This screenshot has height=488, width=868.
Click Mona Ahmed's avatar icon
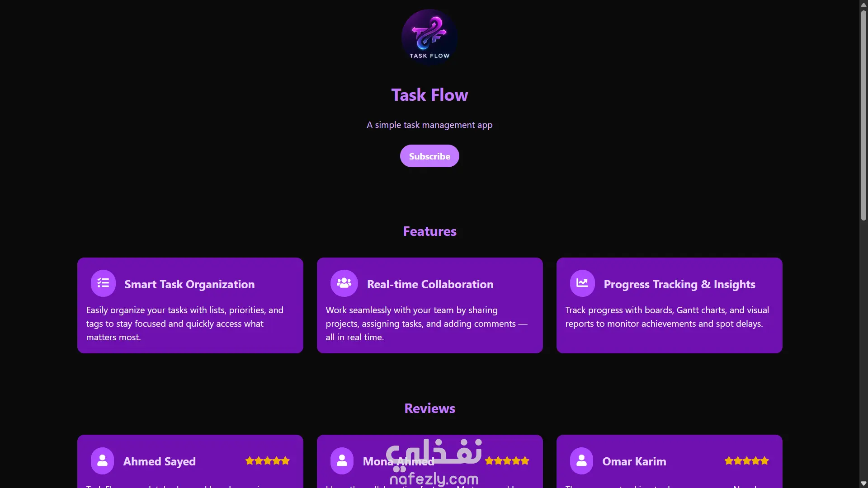click(342, 461)
